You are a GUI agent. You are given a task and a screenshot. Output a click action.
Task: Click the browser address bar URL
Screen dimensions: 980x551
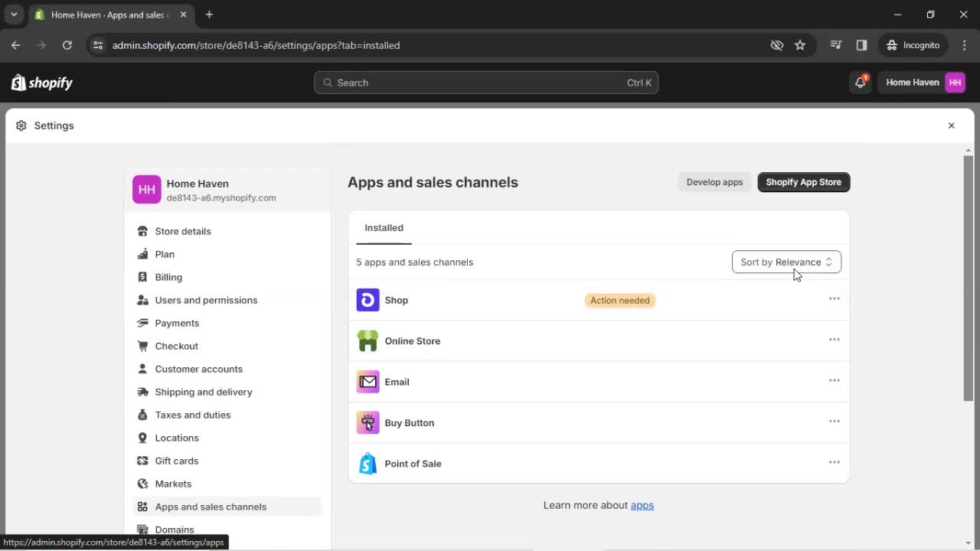pyautogui.click(x=256, y=45)
